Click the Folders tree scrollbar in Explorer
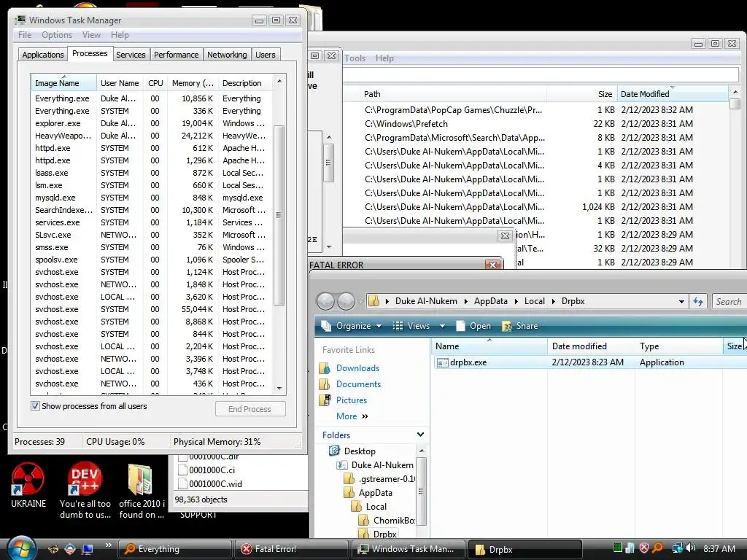The height and width of the screenshot is (560, 747). coord(421,491)
